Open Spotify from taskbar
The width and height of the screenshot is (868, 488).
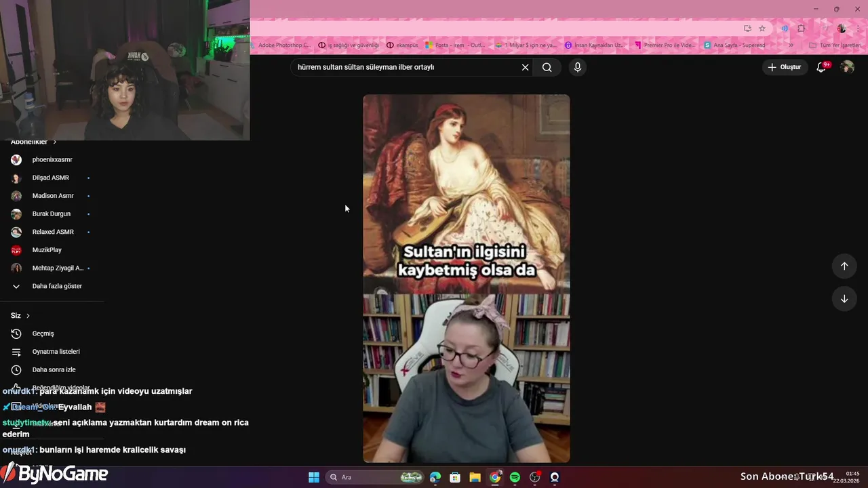[515, 477]
